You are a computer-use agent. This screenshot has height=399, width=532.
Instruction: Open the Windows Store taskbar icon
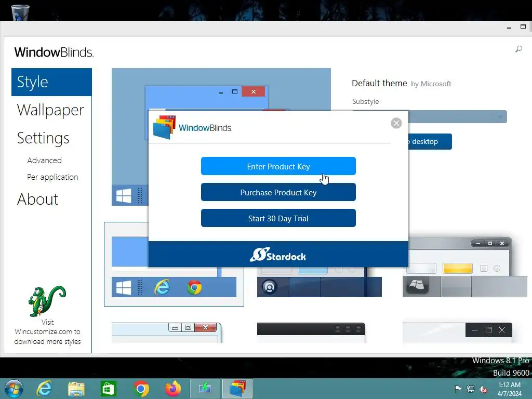coord(109,389)
